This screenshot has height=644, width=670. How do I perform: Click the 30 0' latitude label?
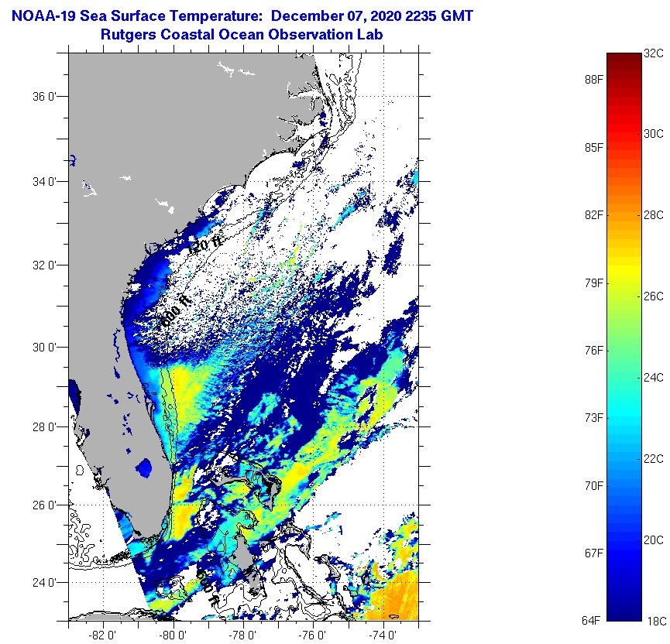(x=44, y=348)
